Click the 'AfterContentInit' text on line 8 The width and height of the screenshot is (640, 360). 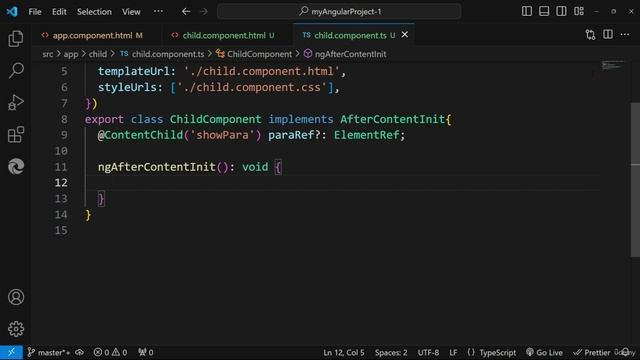[x=392, y=119]
